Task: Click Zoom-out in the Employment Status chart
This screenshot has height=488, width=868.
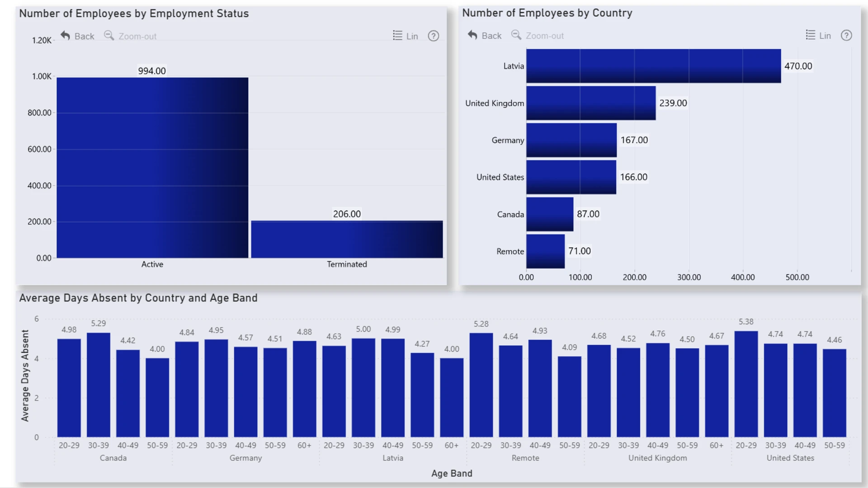Action: (130, 36)
